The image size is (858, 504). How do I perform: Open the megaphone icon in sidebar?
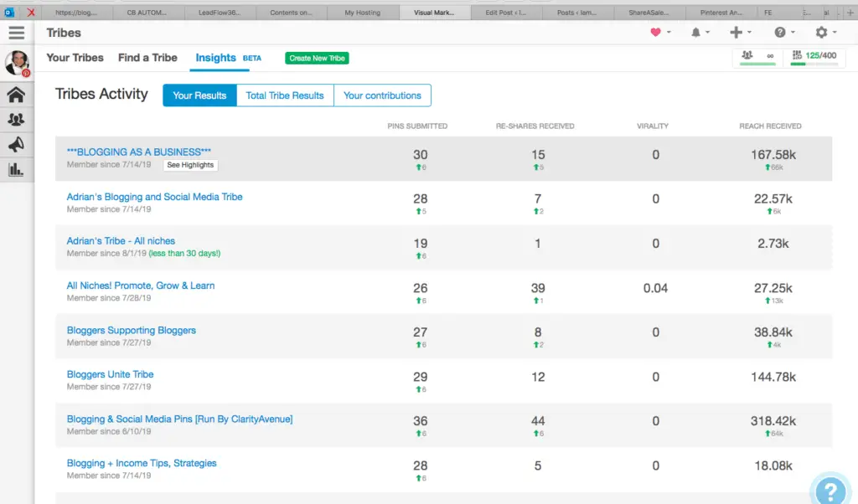16,144
